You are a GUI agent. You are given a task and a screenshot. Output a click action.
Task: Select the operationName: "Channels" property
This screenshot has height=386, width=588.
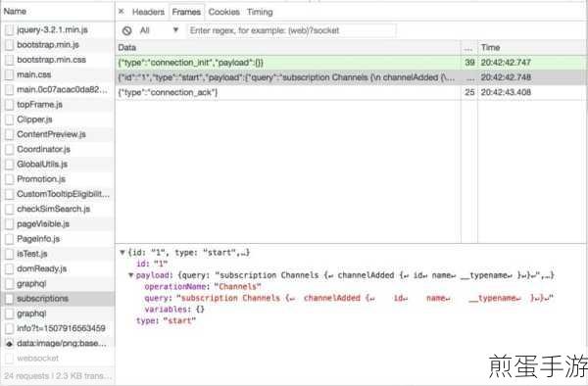coord(203,287)
